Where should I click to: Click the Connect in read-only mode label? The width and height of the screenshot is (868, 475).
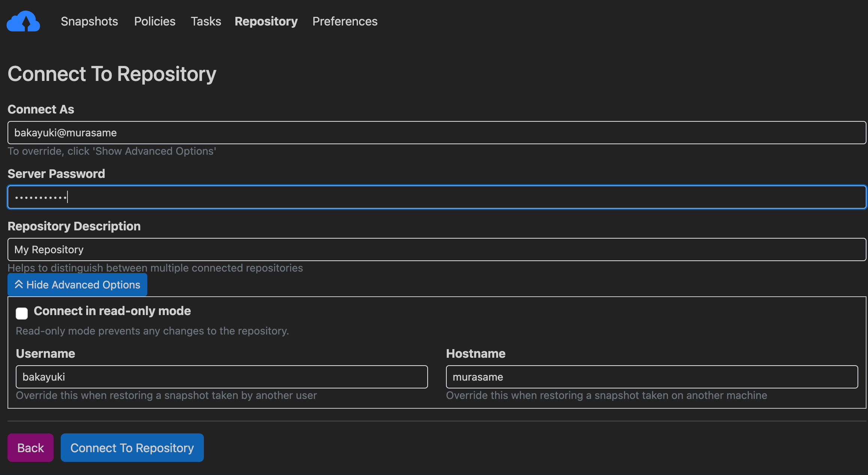coord(112,311)
